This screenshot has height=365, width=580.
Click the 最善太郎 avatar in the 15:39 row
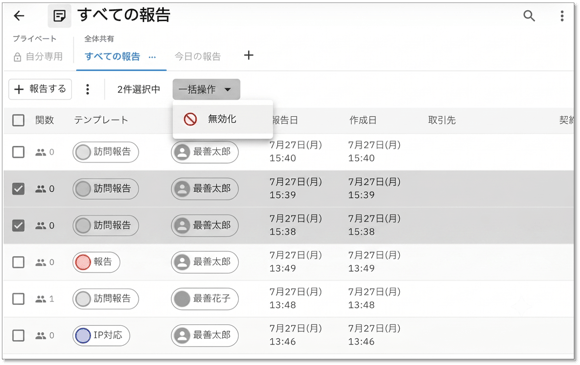pos(182,189)
